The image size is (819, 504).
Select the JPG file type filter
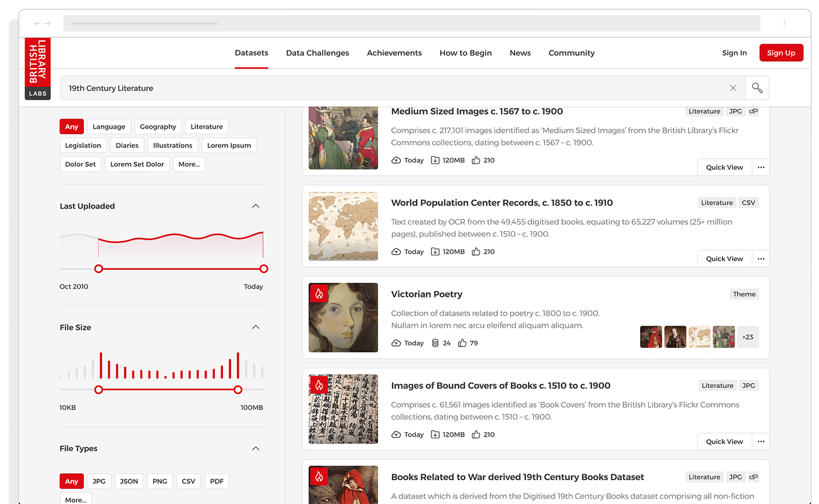pos(99,481)
